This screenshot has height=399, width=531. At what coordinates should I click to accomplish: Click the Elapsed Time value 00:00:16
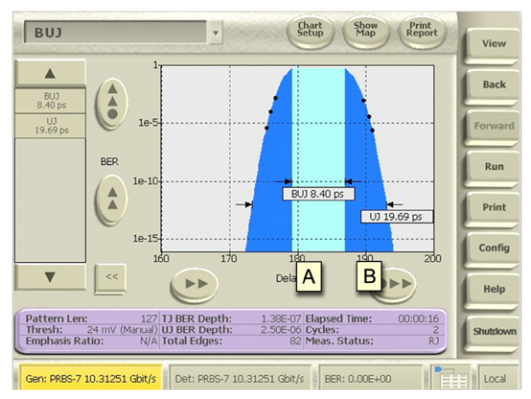419,319
